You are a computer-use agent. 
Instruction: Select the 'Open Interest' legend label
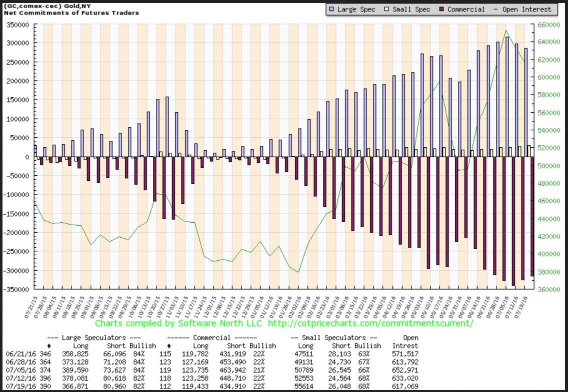click(x=527, y=9)
